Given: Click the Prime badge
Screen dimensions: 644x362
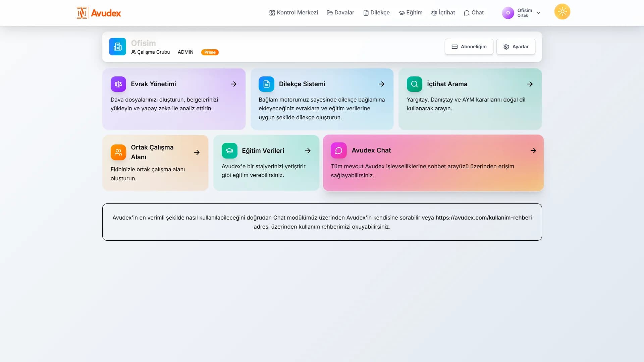Looking at the screenshot, I should click(210, 52).
